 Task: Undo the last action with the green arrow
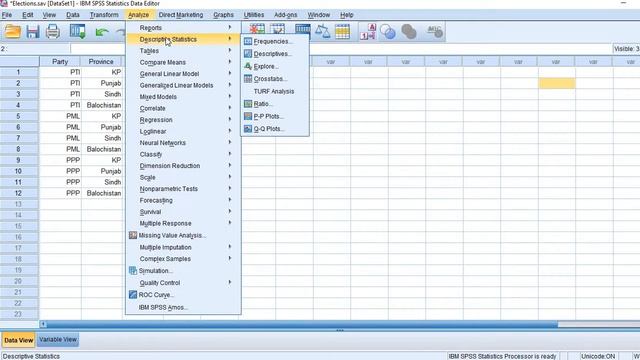point(102,32)
